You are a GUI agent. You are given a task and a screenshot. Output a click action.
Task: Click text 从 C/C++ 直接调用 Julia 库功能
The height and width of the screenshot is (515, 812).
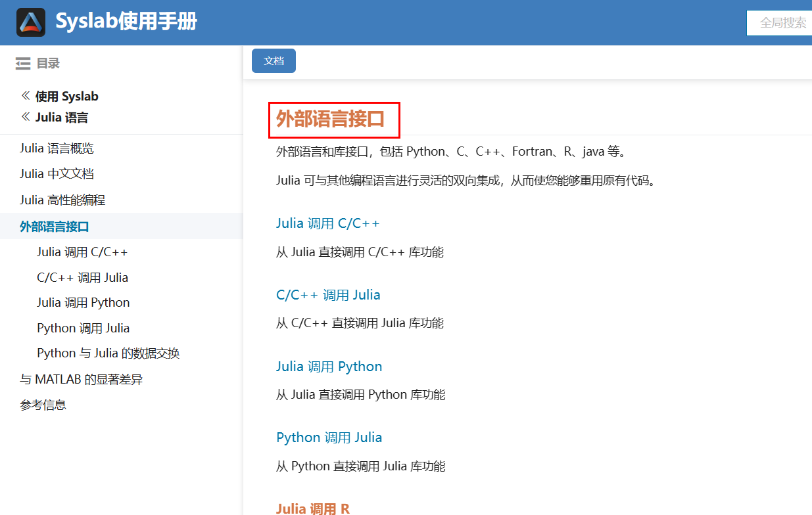(x=360, y=323)
